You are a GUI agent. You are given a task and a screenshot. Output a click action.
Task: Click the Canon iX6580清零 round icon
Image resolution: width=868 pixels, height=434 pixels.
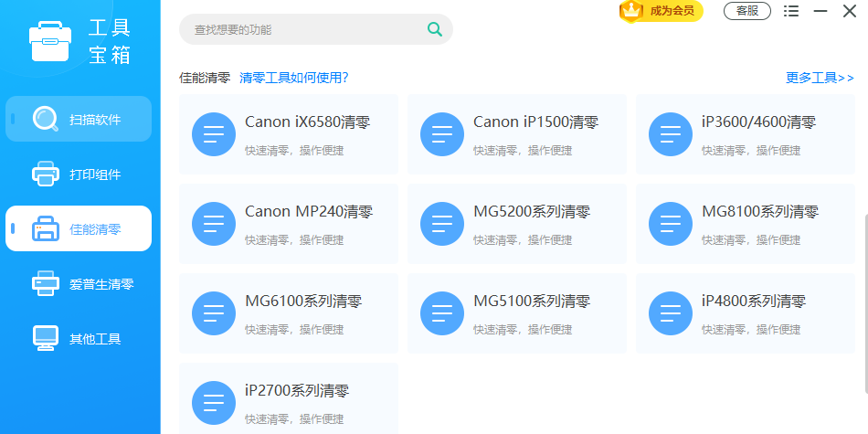tap(214, 134)
